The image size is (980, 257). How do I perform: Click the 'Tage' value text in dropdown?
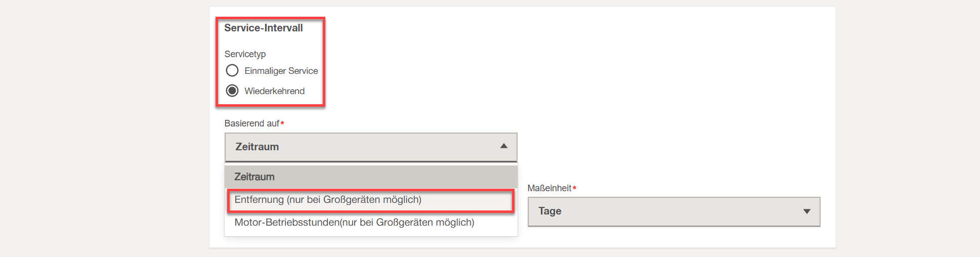pos(549,211)
